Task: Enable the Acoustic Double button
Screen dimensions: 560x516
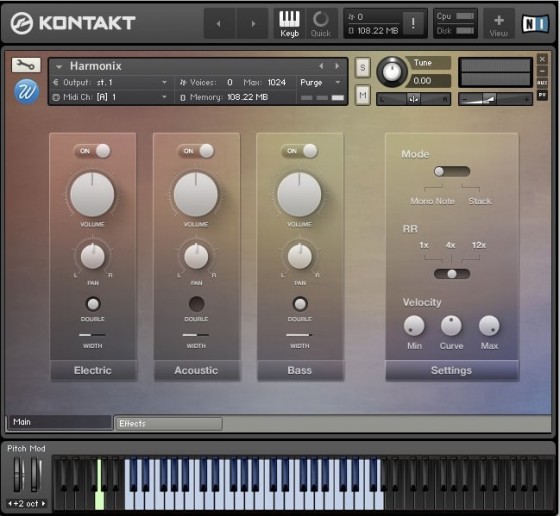Action: pyautogui.click(x=196, y=304)
